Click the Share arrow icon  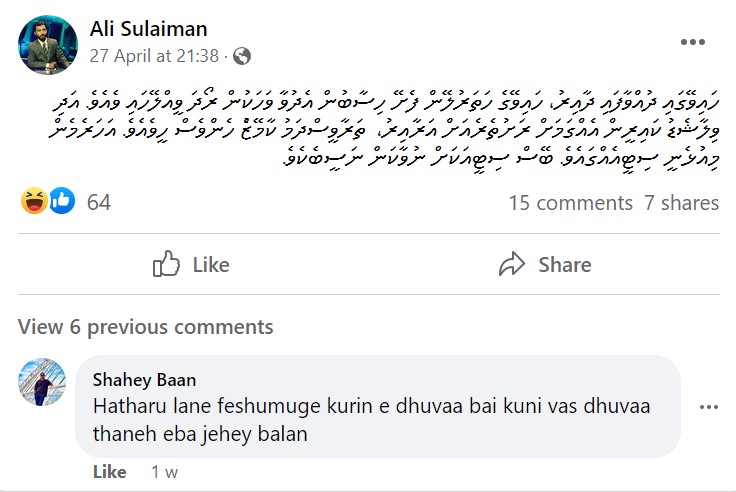[512, 265]
